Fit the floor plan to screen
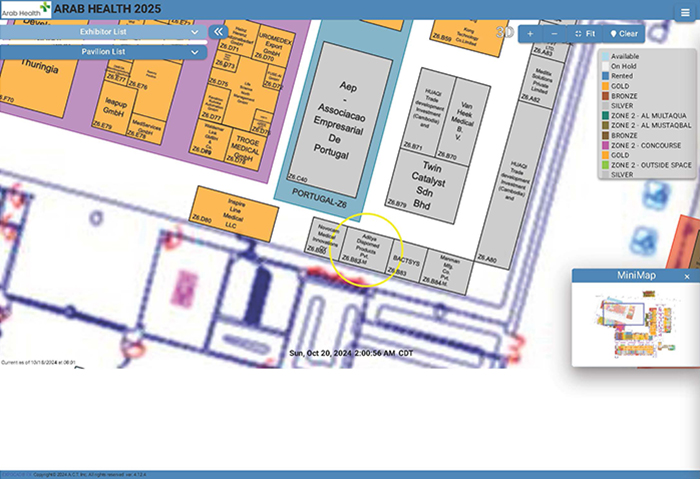 point(585,34)
